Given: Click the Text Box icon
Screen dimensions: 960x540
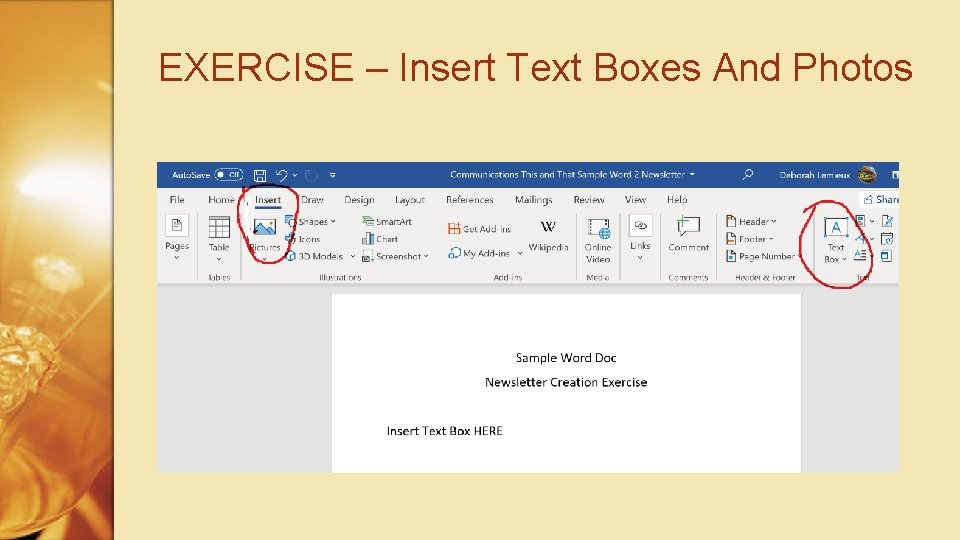Looking at the screenshot, I should 836,228.
